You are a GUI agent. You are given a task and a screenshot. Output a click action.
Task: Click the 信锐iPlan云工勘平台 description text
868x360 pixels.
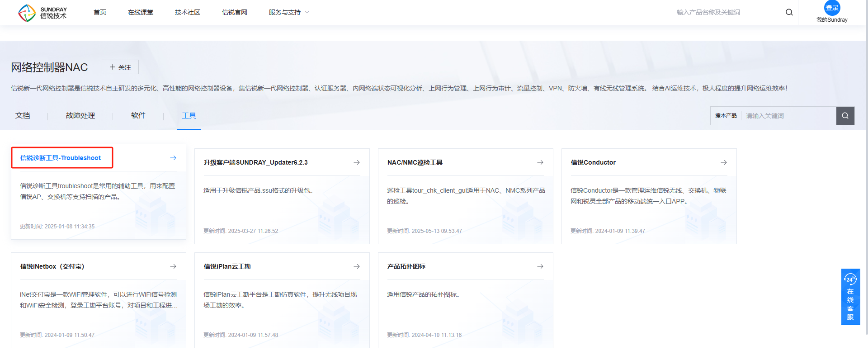tap(280, 300)
